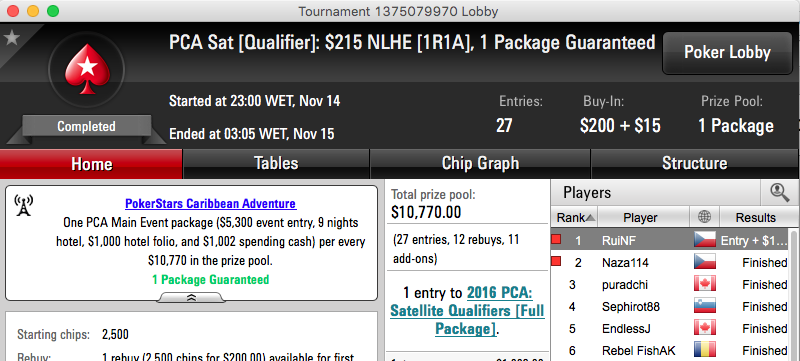Switch to the Tables tab
The image size is (800, 361).
[x=276, y=164]
